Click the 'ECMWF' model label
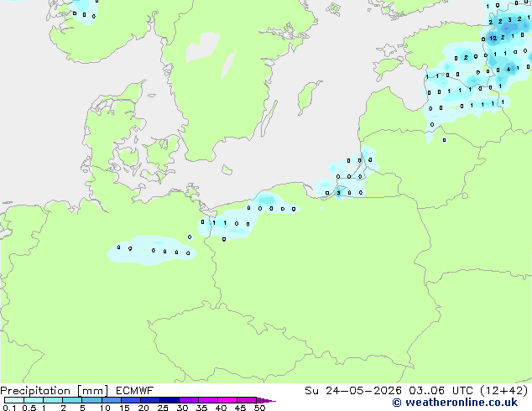532x411 pixels. [x=135, y=391]
